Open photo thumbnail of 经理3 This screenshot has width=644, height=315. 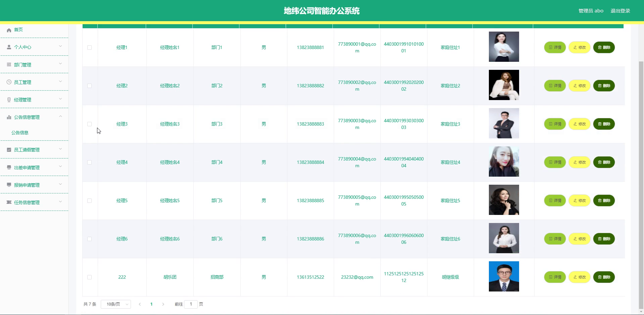coord(504,123)
